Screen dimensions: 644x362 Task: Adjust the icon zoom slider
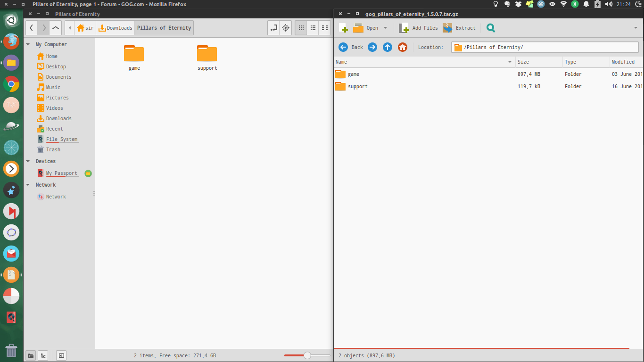click(x=307, y=355)
